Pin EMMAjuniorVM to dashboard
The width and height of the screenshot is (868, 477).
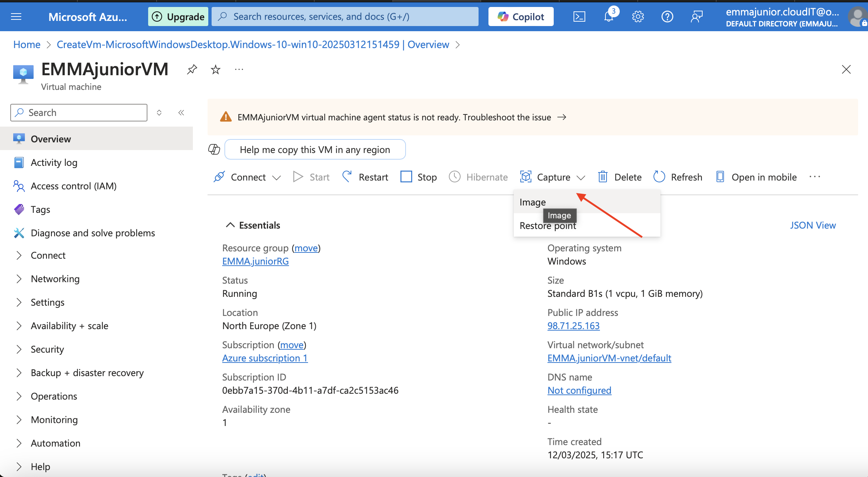(x=192, y=69)
